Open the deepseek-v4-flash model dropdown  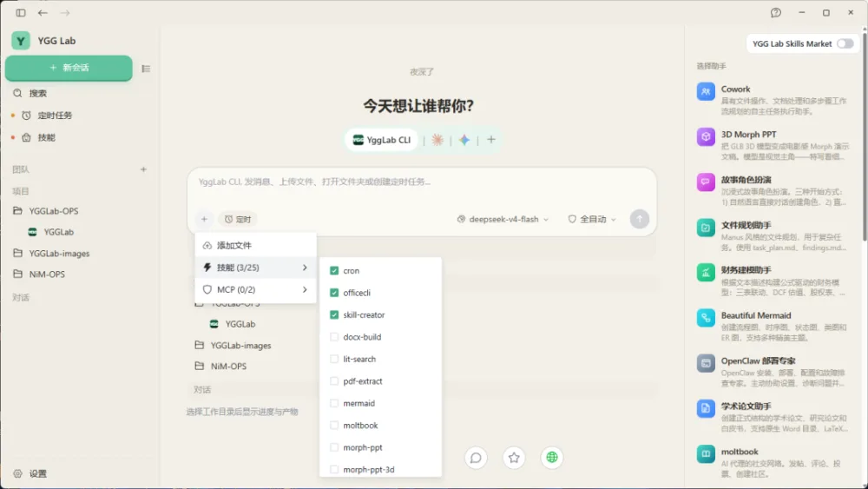pyautogui.click(x=503, y=219)
